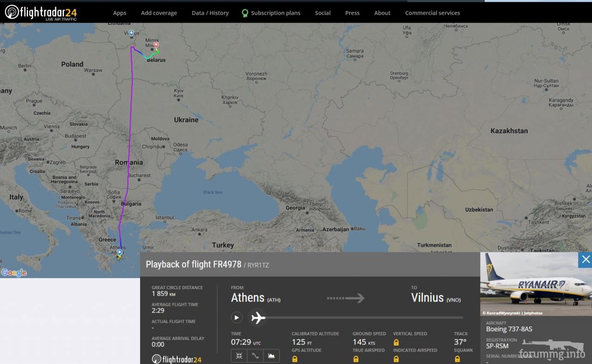Open the About menu
This screenshot has height=364, width=592.
click(382, 13)
